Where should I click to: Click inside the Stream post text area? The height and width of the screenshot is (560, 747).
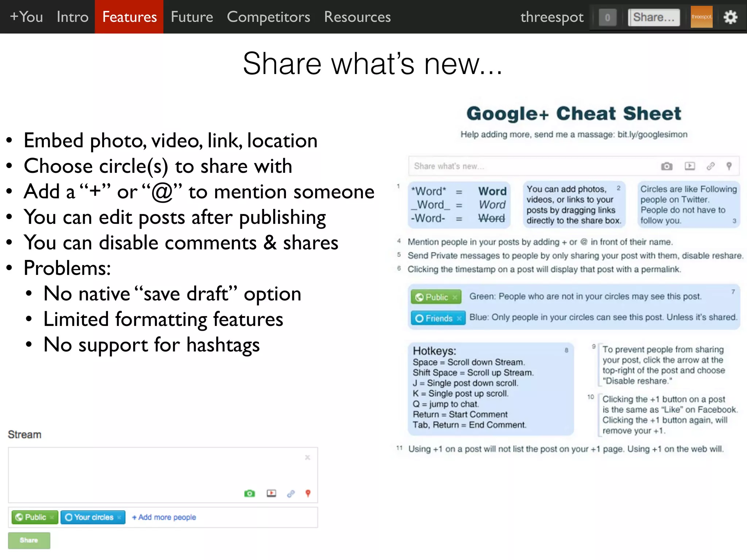click(x=163, y=475)
